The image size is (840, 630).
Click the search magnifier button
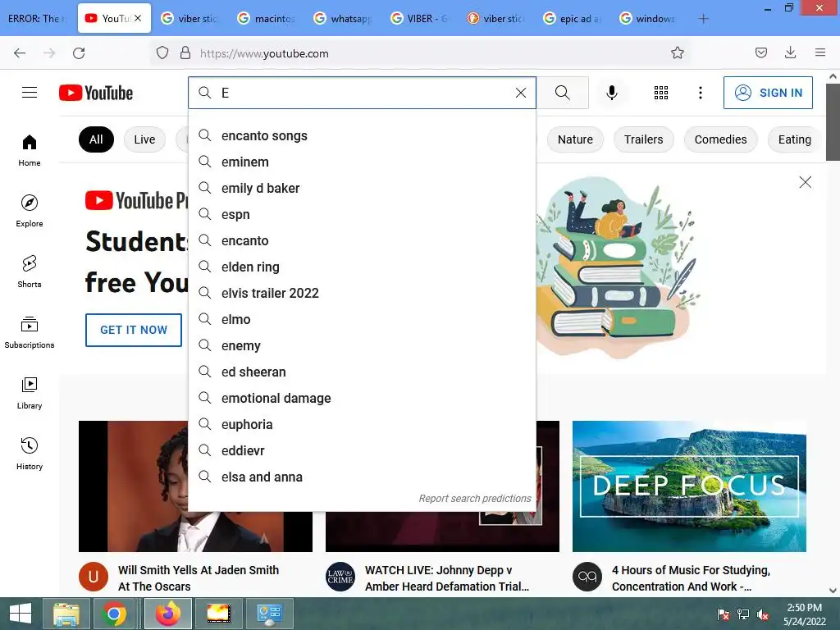(x=563, y=93)
